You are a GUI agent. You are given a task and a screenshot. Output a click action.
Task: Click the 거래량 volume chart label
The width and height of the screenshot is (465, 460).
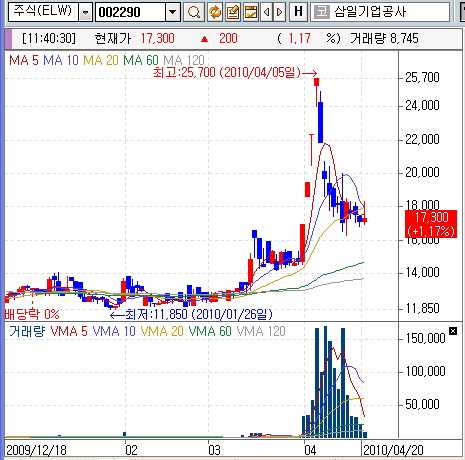[x=27, y=331]
